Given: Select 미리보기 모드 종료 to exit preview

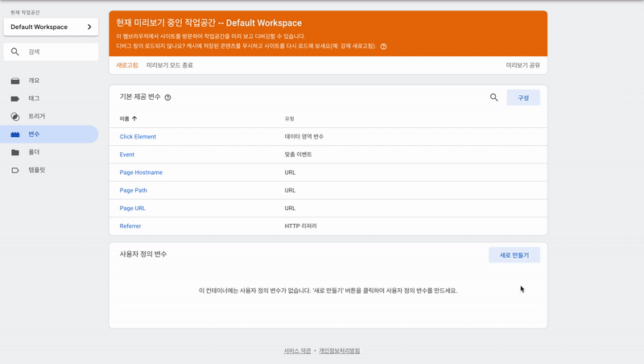Looking at the screenshot, I should pos(170,65).
